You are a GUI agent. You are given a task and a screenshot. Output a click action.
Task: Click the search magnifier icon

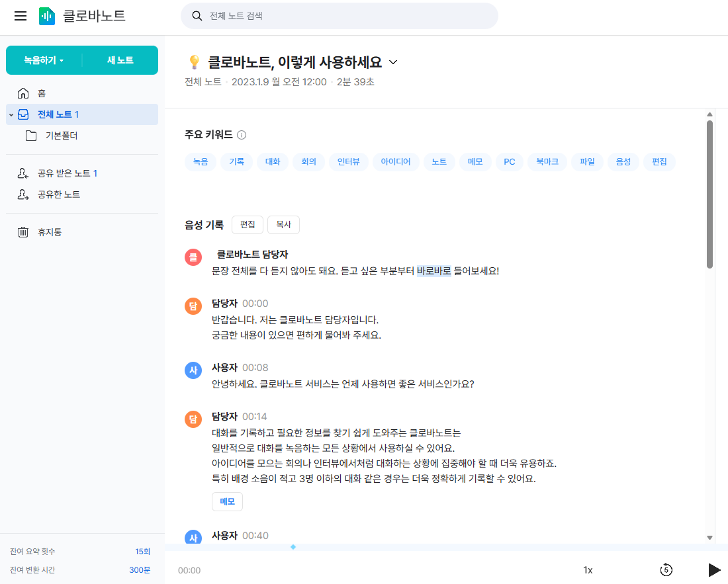click(197, 17)
